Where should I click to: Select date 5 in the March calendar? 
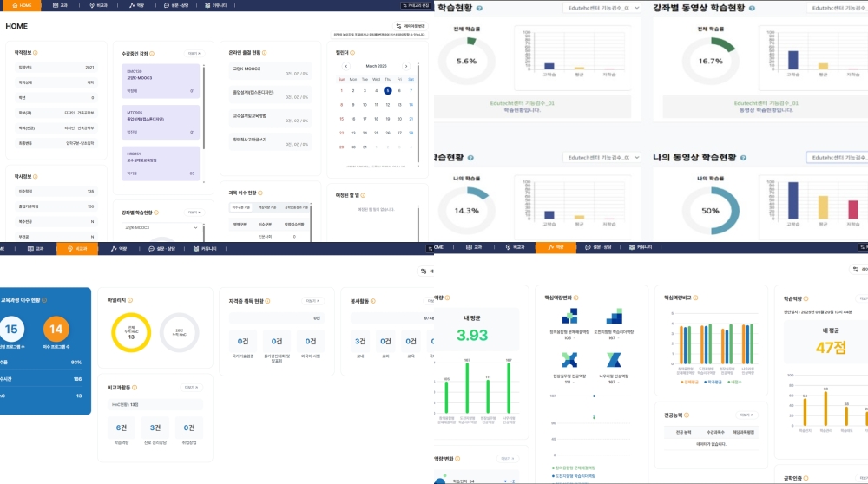click(387, 90)
